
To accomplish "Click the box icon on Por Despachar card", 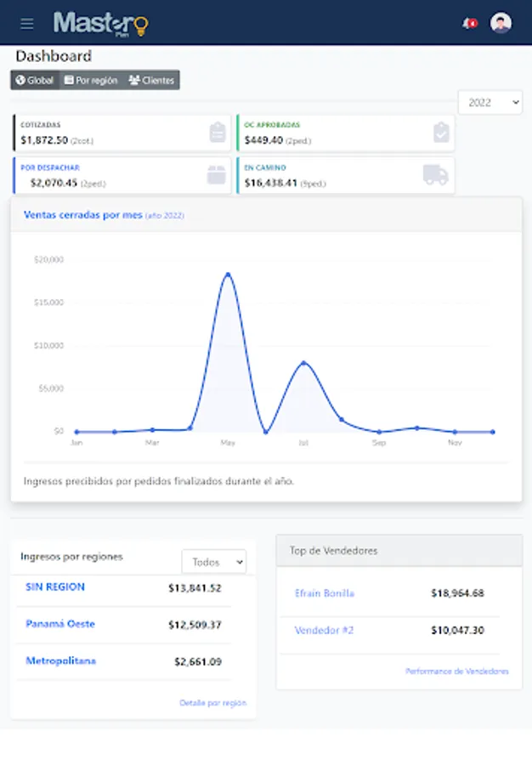I will 217,175.
